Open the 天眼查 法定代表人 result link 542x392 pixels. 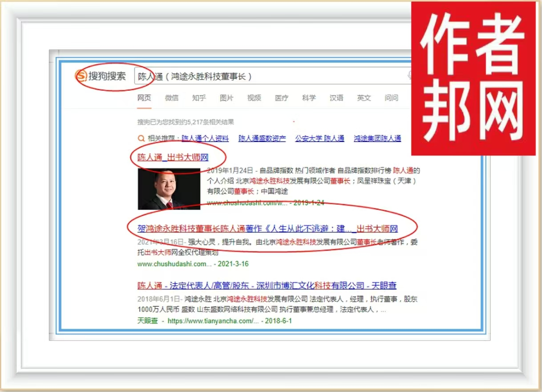(267, 286)
